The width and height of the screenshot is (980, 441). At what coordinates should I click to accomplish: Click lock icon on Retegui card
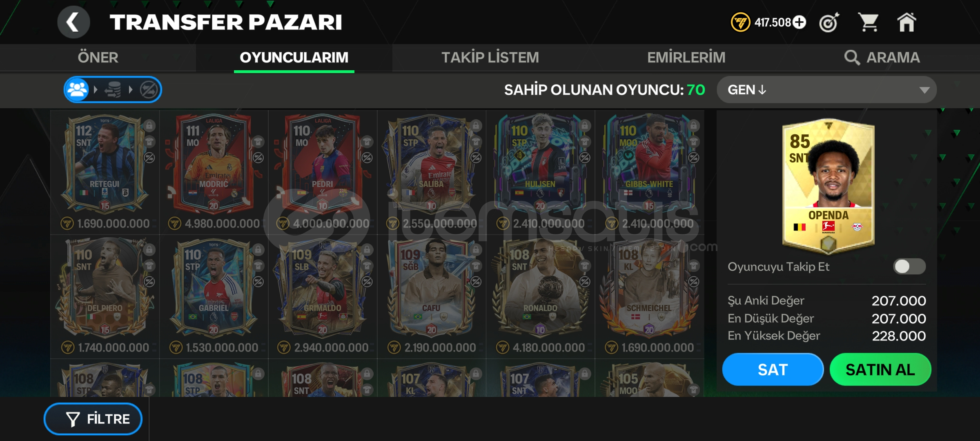pos(149,125)
